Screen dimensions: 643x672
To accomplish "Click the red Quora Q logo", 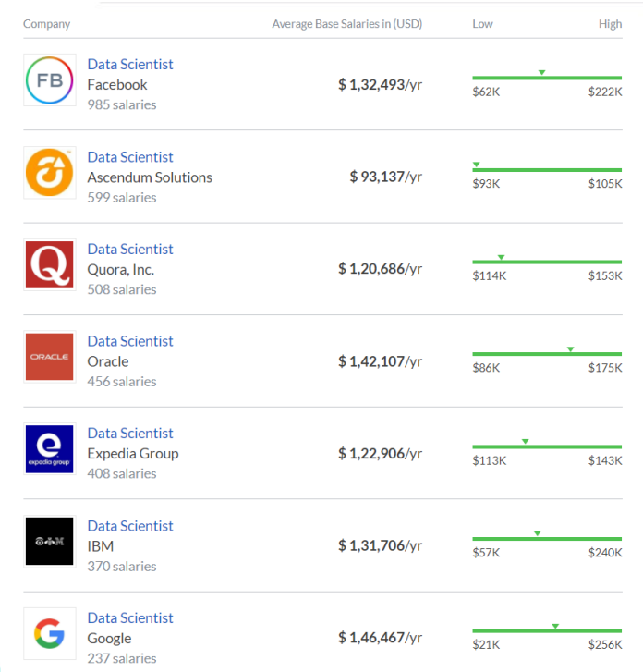I will (x=50, y=264).
